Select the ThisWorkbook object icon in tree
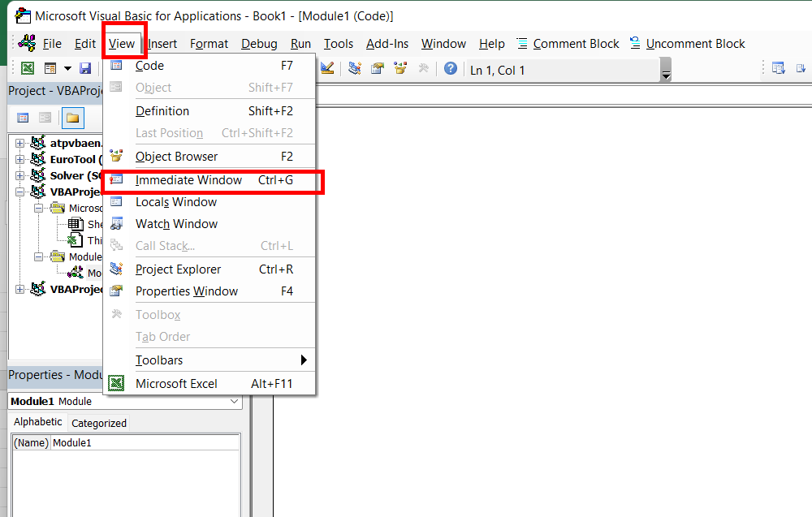812x517 pixels. pyautogui.click(x=76, y=240)
